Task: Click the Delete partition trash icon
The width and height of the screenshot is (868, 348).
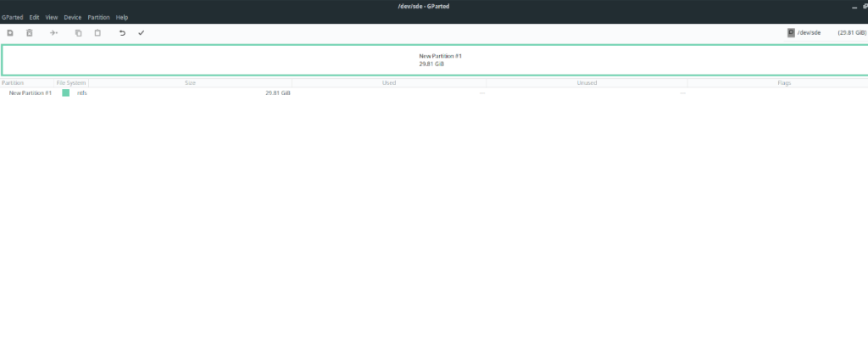Action: pyautogui.click(x=30, y=33)
